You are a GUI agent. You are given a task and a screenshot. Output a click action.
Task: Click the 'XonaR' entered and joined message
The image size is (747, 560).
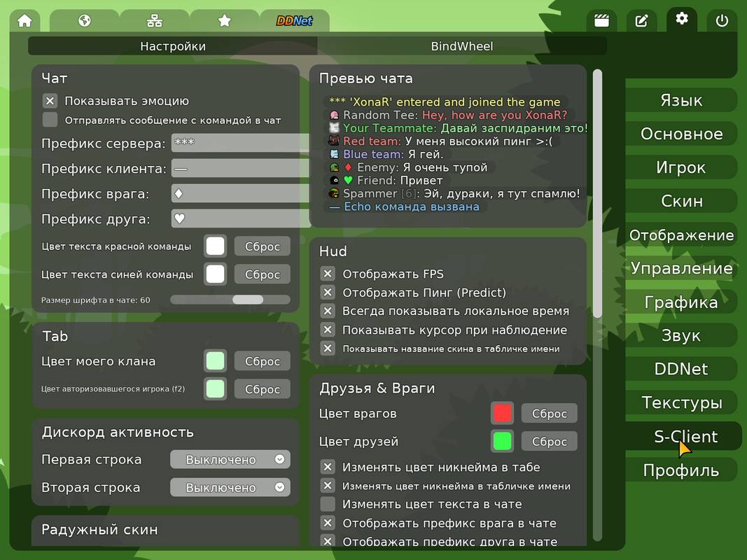pyautogui.click(x=445, y=102)
